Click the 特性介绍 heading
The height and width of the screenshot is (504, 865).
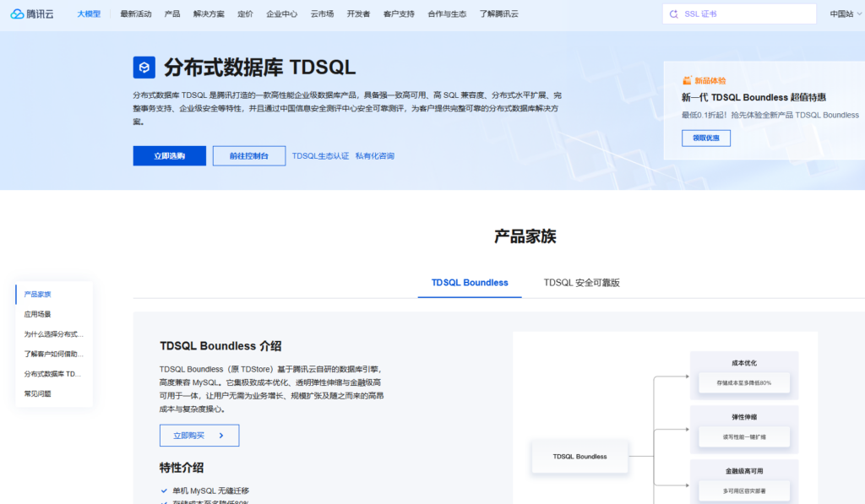click(182, 469)
